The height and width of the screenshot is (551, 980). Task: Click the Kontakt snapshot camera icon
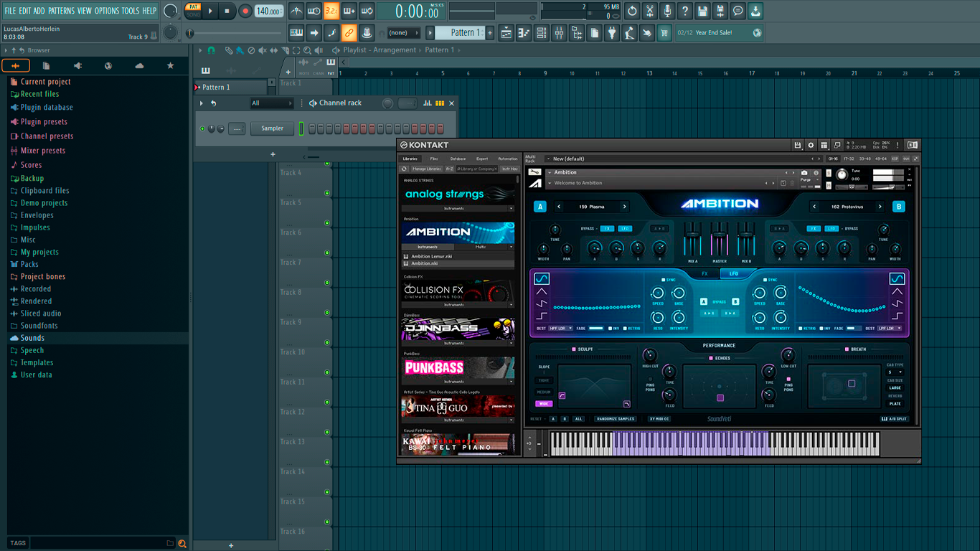pyautogui.click(x=804, y=172)
